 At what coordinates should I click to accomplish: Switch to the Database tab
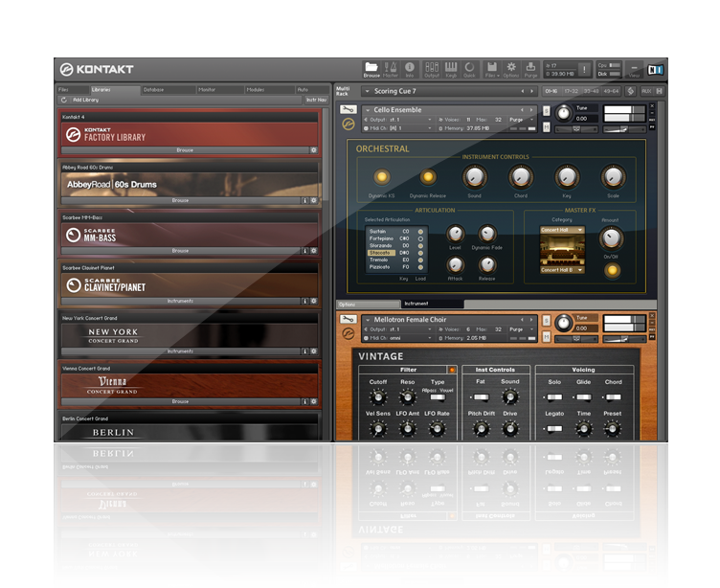(x=153, y=89)
